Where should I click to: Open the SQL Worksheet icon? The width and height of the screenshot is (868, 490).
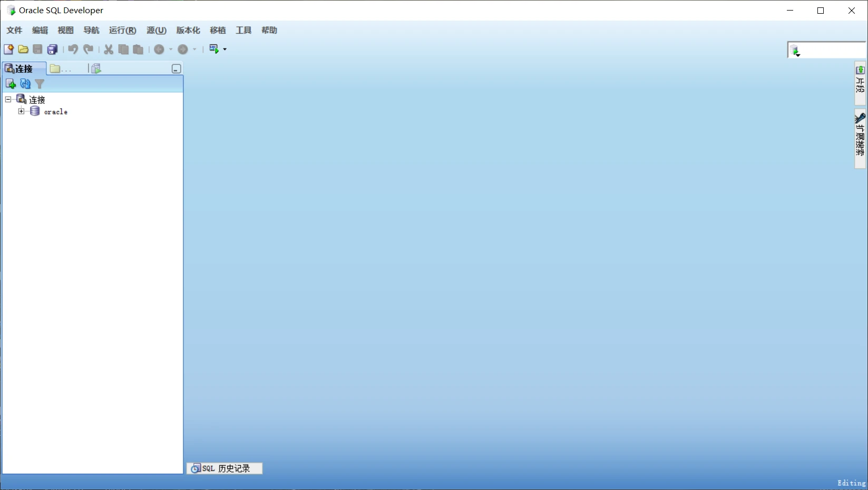click(x=214, y=49)
